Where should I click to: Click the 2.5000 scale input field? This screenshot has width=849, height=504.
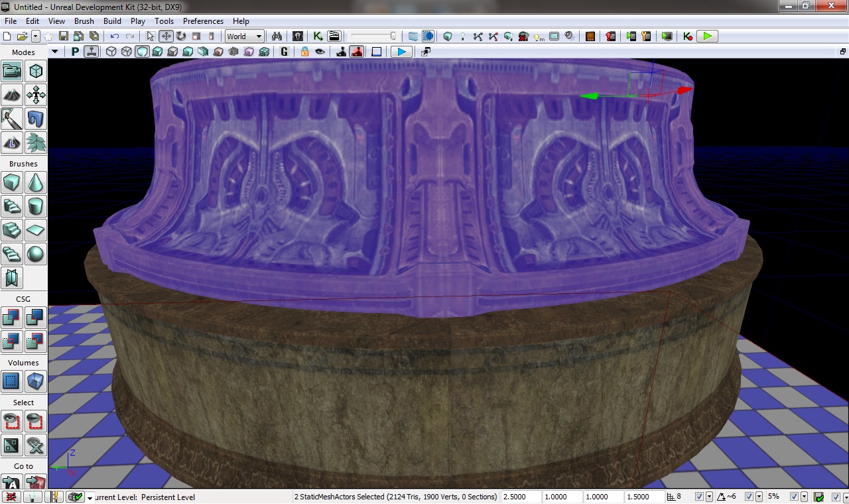tap(520, 497)
